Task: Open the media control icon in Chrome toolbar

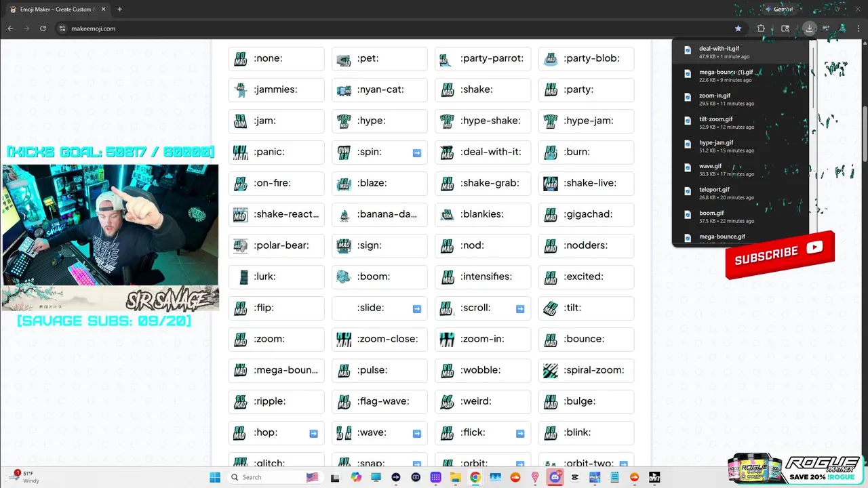Action: point(826,28)
